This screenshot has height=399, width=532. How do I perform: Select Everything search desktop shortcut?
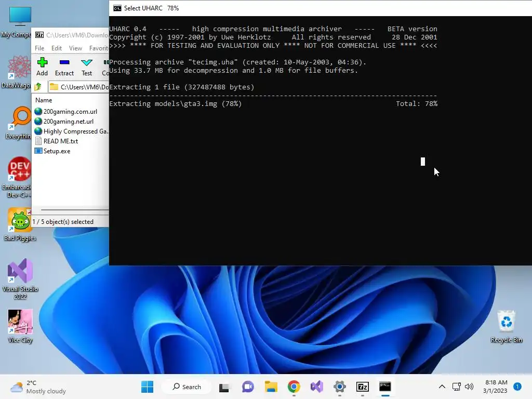(18, 123)
